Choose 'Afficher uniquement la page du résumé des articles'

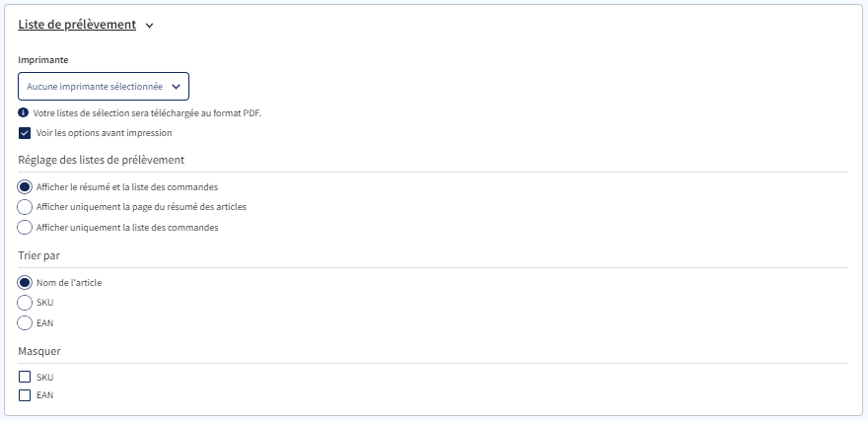pos(25,207)
